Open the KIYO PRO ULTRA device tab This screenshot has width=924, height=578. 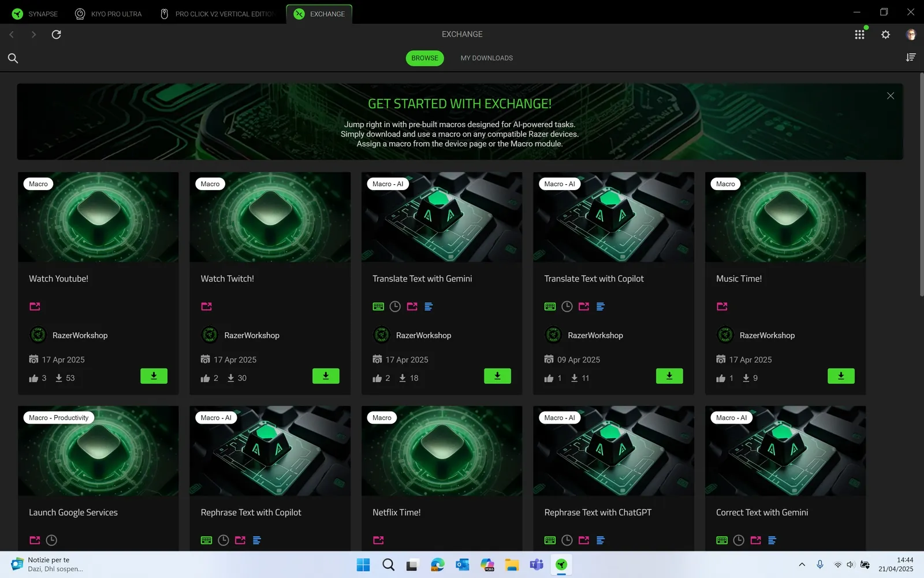108,13
